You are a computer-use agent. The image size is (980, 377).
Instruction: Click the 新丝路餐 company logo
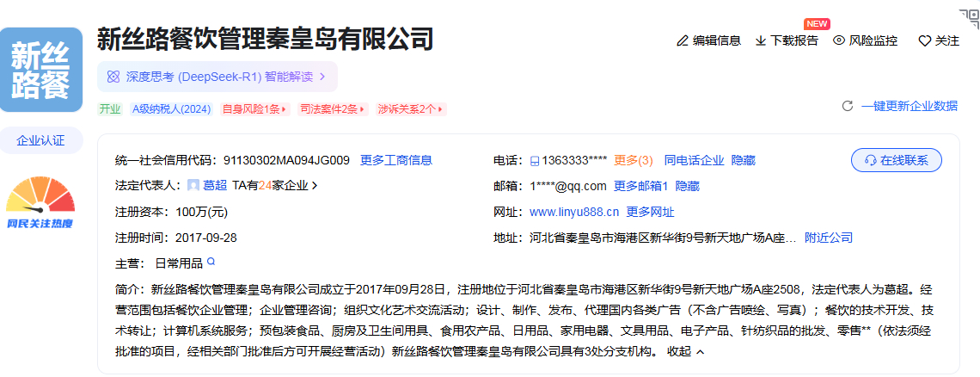(x=42, y=70)
